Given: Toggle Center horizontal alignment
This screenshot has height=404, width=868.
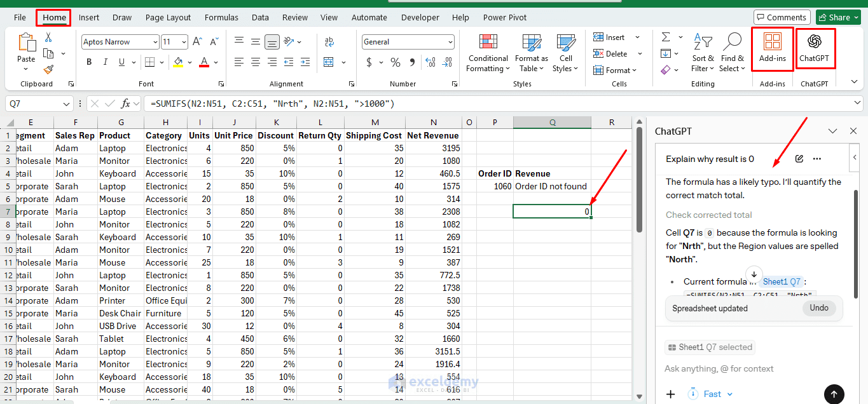Looking at the screenshot, I should [x=256, y=62].
